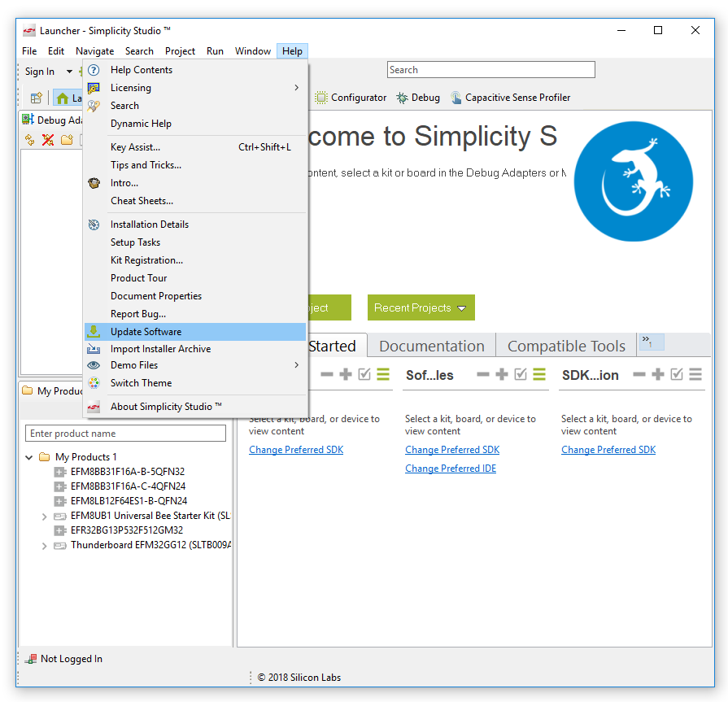Switch to the Compatible Tools tab
The image size is (728, 702).
pos(565,345)
